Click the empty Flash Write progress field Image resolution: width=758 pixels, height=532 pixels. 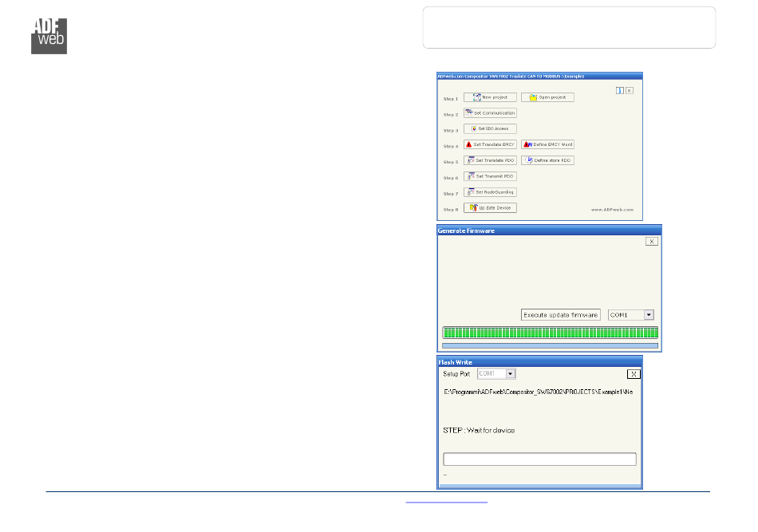point(539,459)
